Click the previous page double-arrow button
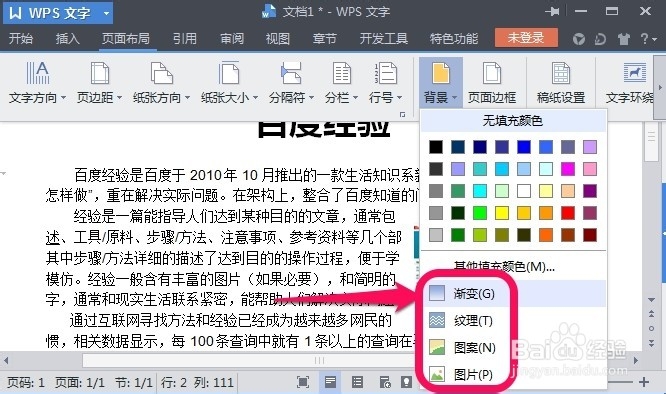 [651, 314]
